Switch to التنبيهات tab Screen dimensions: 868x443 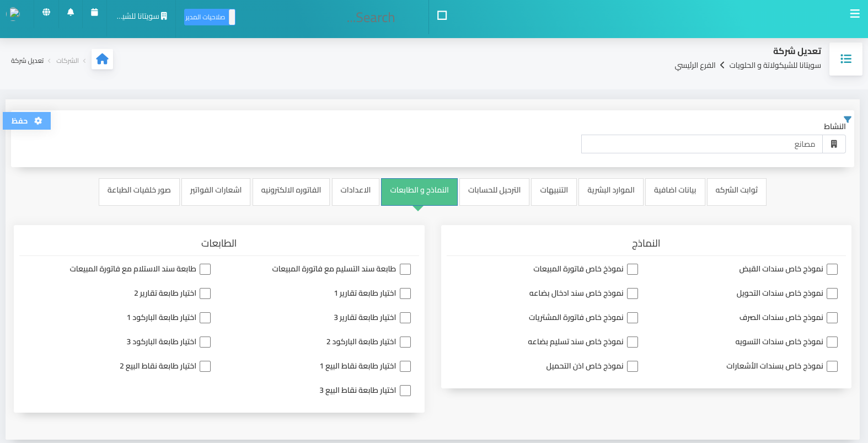coord(554,191)
